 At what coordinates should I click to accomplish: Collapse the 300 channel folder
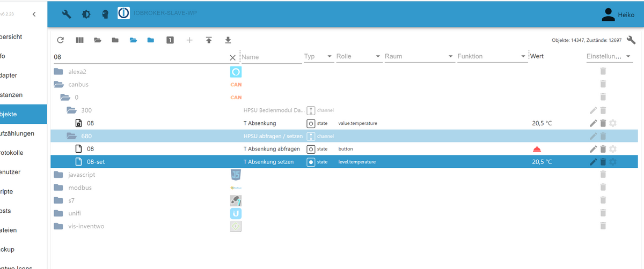(71, 110)
